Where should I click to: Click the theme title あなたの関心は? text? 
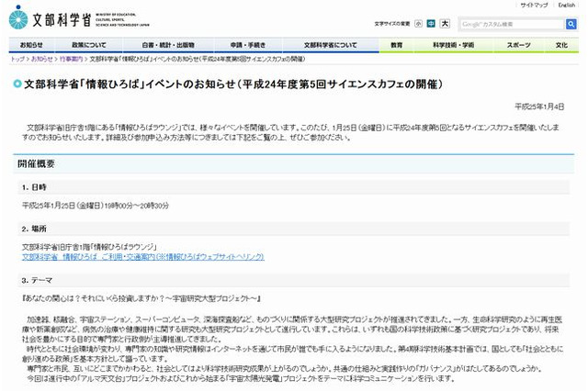141,298
